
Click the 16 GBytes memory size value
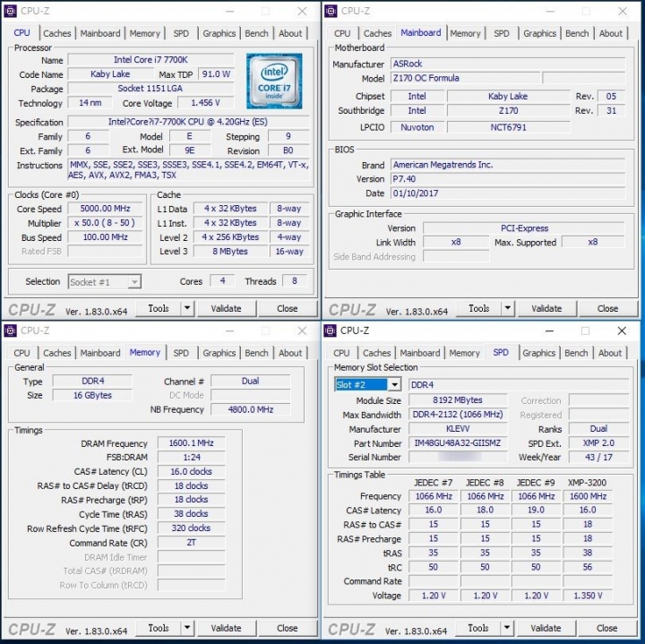92,395
